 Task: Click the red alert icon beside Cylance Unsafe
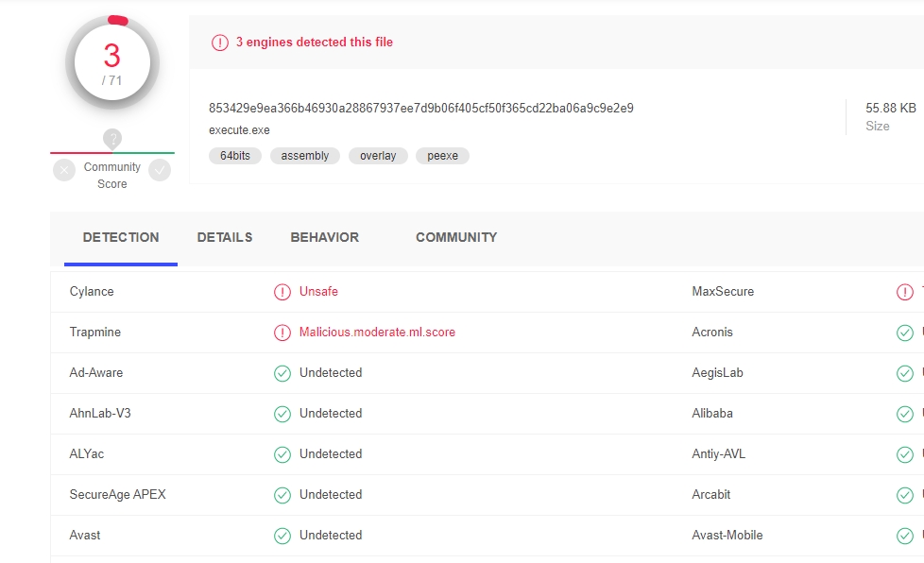[282, 292]
